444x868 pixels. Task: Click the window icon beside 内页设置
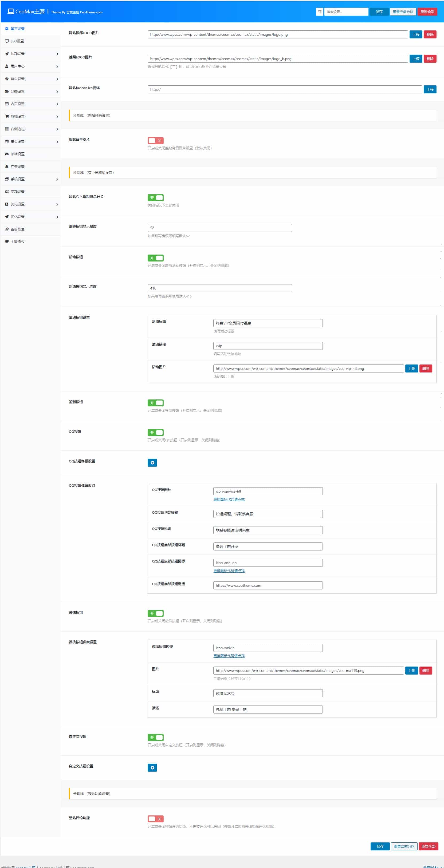point(7,104)
